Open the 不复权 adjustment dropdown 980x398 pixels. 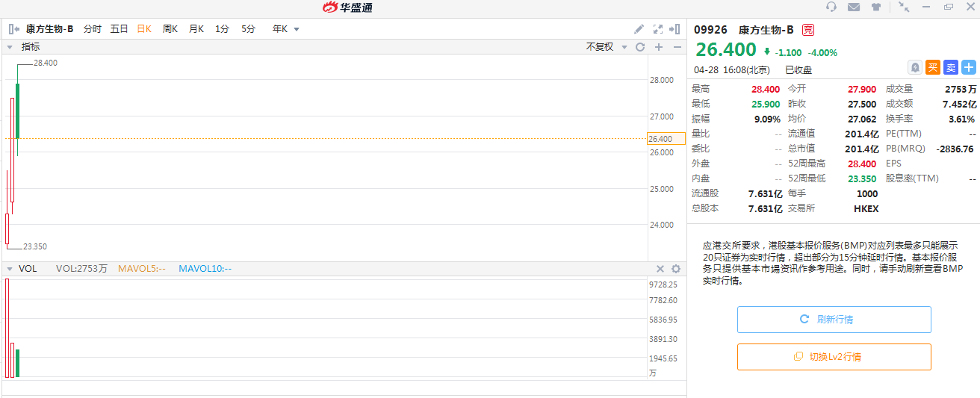pyautogui.click(x=607, y=47)
